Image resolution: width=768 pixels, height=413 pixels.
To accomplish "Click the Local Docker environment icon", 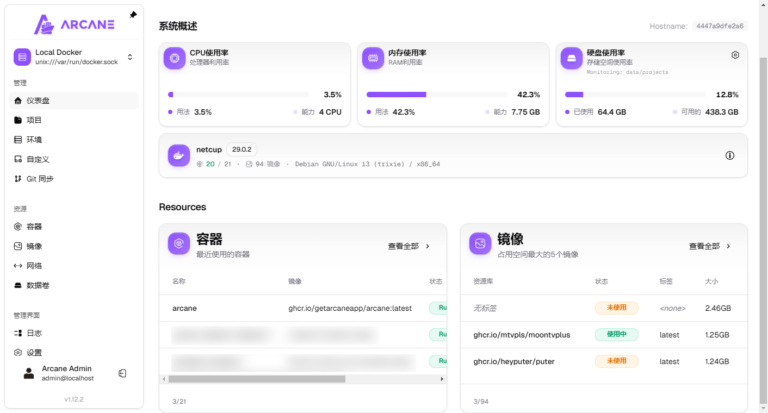I will coord(22,57).
